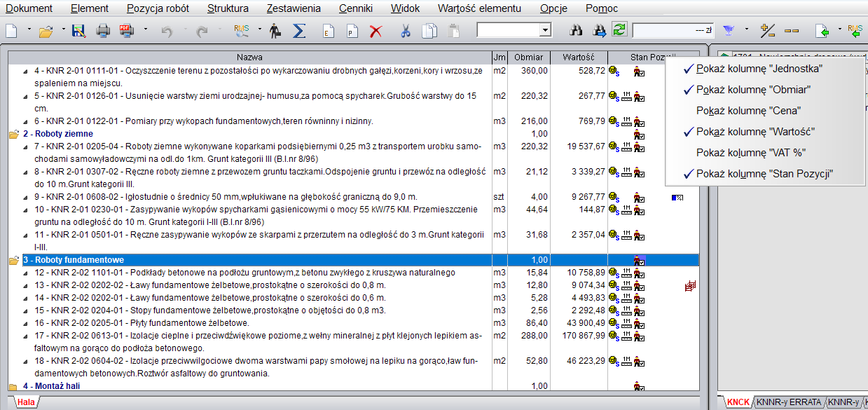The image size is (868, 410).
Task: Click the blue flag icon in row 9 Igłostudnie
Action: click(677, 198)
